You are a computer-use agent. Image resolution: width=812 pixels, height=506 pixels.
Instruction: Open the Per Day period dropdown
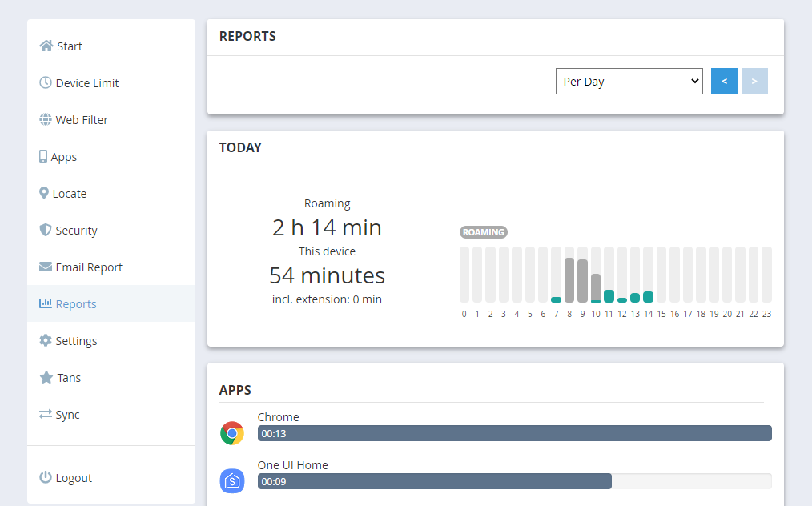(x=629, y=82)
